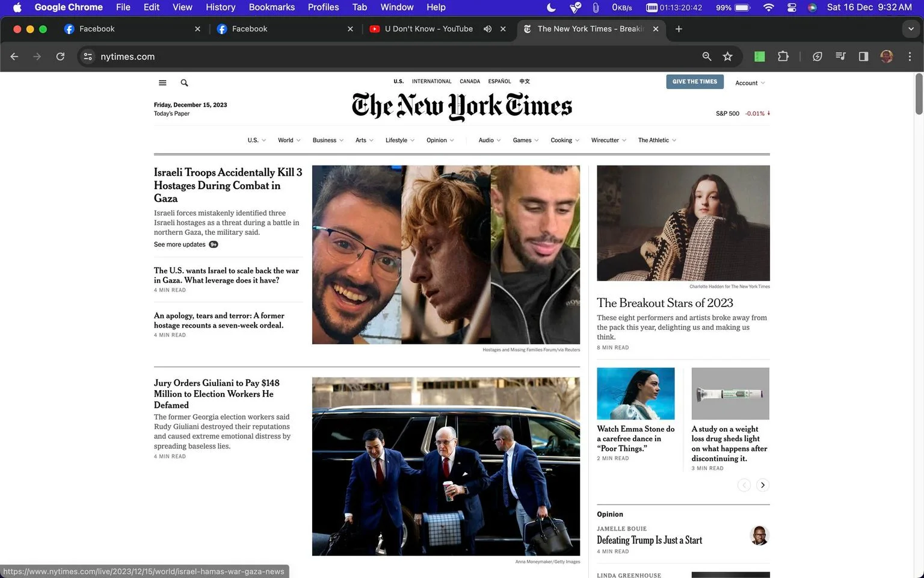Viewport: 924px width, 578px height.
Task: Expand the Cooking section dropdown
Action: [x=565, y=140]
